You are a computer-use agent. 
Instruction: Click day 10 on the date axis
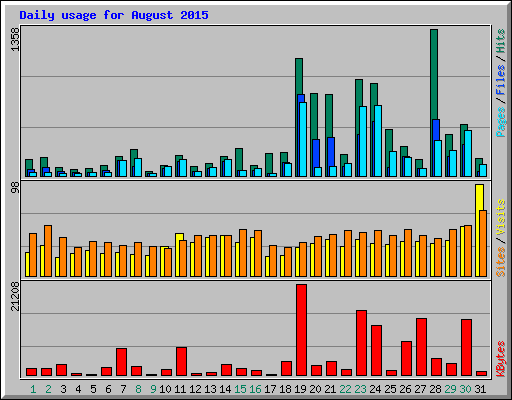click(165, 389)
